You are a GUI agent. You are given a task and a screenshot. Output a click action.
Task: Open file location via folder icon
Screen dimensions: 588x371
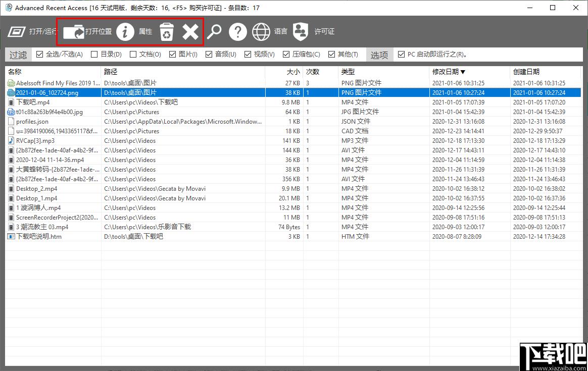[74, 31]
